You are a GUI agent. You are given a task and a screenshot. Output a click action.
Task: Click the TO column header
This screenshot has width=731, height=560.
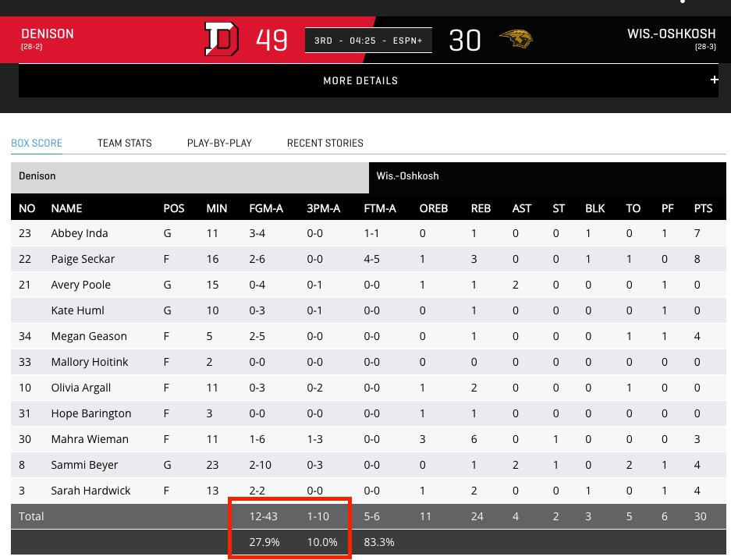633,208
